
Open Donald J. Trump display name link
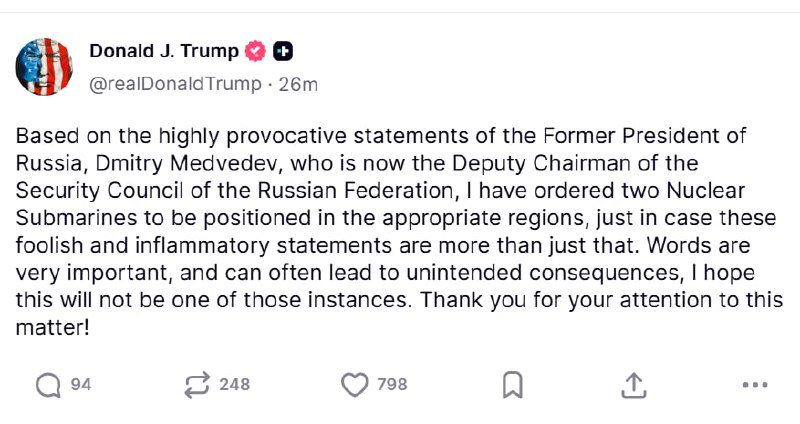[164, 51]
